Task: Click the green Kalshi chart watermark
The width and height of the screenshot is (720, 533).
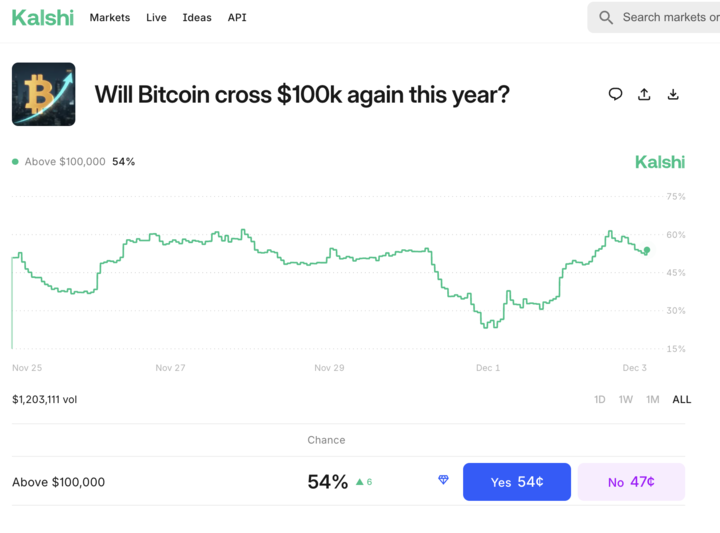Action: (x=660, y=162)
